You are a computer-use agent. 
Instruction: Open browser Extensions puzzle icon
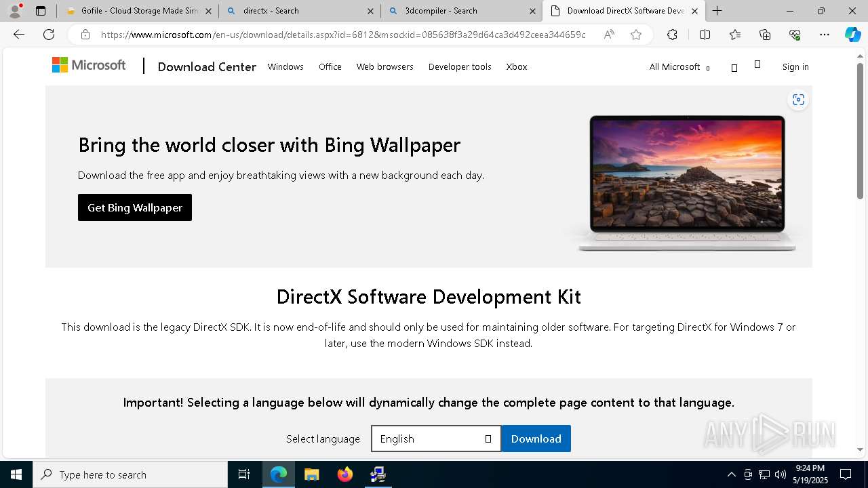(x=672, y=35)
